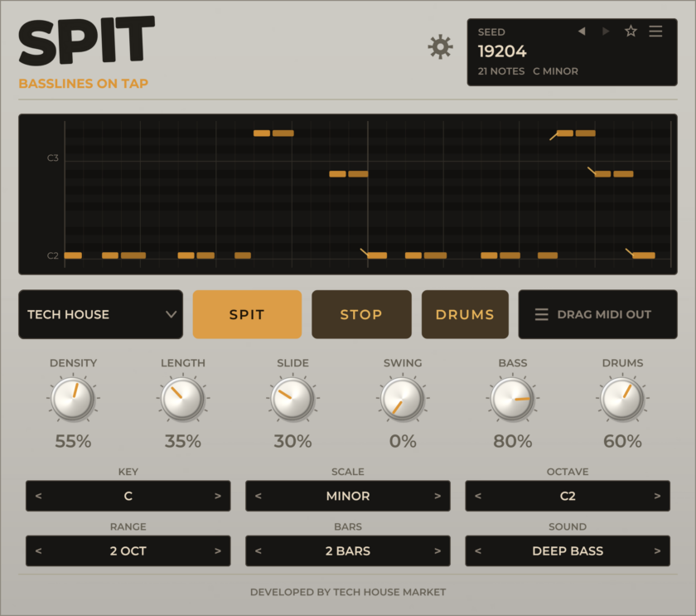The width and height of the screenshot is (696, 616).
Task: Lower the Octave with left arrow
Action: [478, 496]
